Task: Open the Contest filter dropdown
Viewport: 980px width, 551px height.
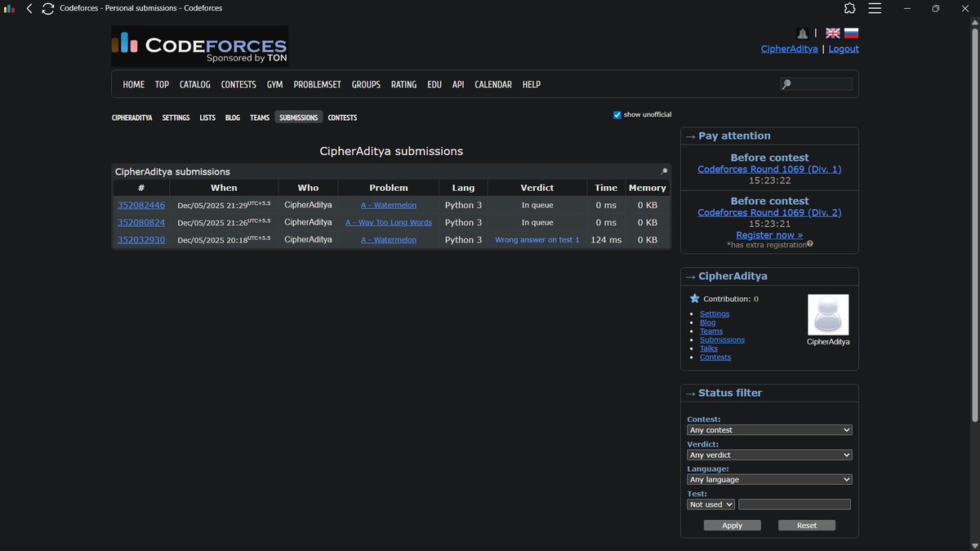Action: 769,430
